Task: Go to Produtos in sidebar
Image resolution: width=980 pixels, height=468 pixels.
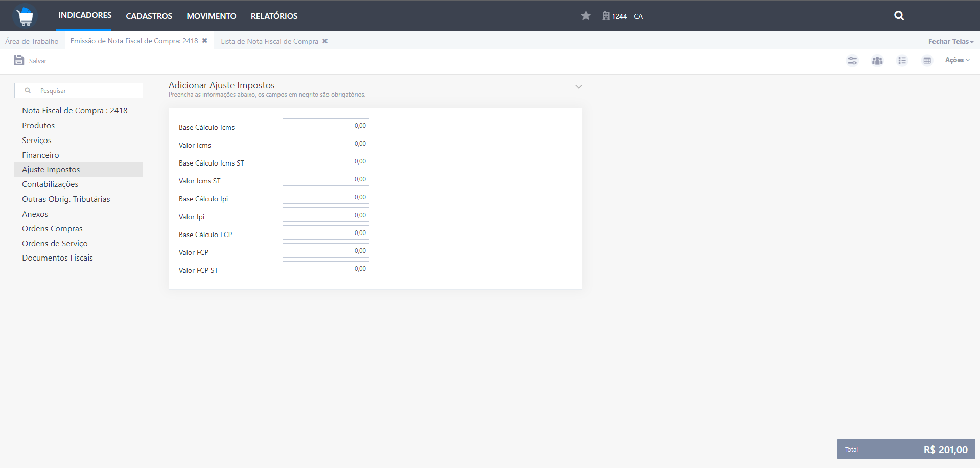Action: pyautogui.click(x=38, y=125)
